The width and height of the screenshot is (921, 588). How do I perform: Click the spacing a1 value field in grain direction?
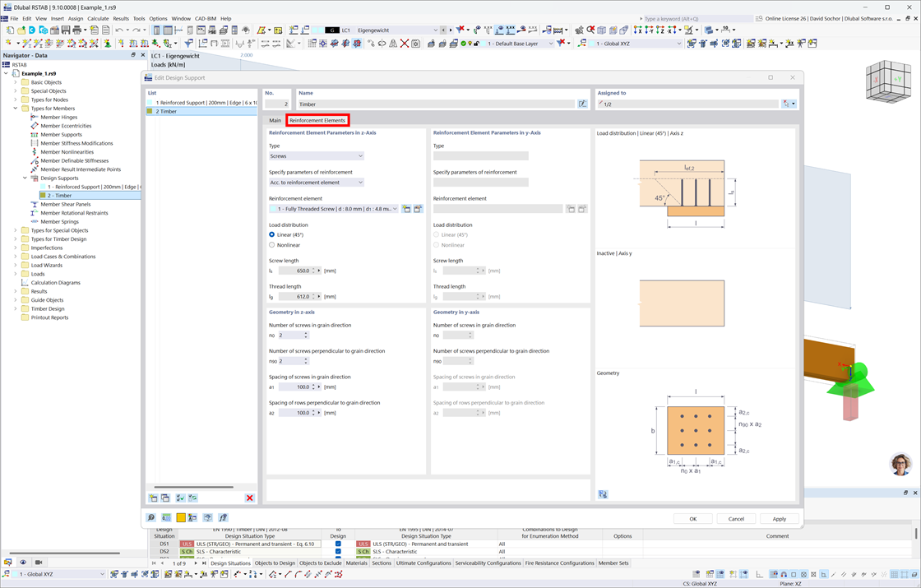point(295,387)
